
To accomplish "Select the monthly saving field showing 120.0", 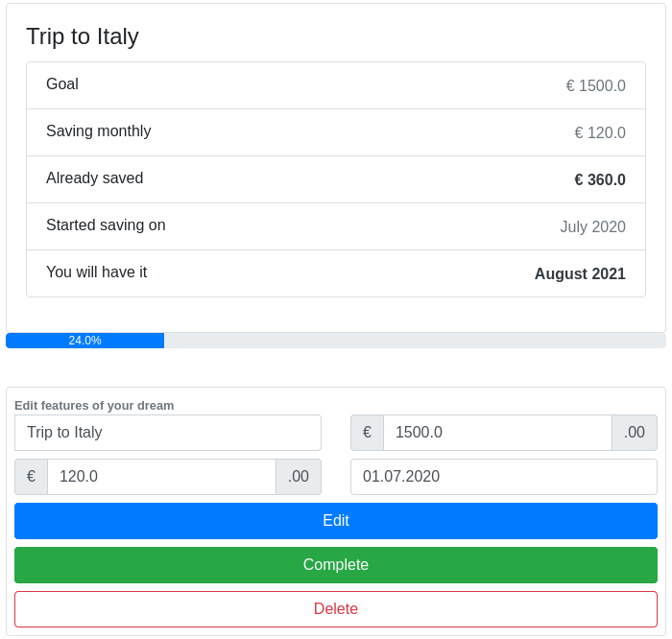I will [x=161, y=476].
